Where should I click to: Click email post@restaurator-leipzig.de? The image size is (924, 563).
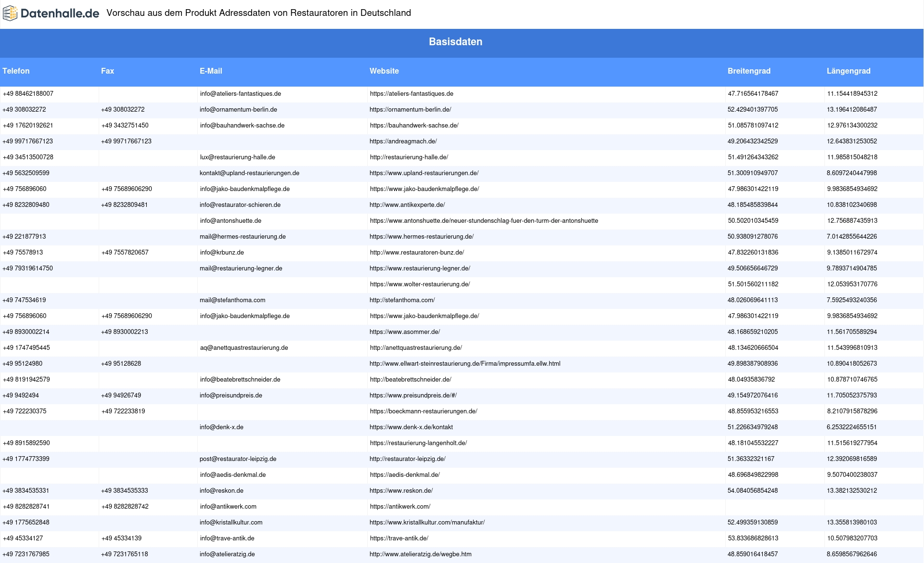pos(238,459)
